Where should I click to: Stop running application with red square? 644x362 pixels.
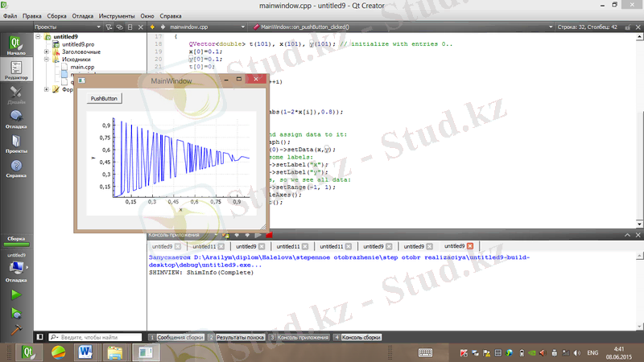(269, 234)
